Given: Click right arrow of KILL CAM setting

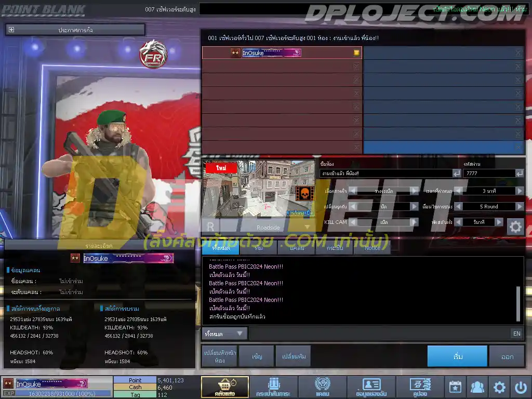Looking at the screenshot, I should 414,222.
